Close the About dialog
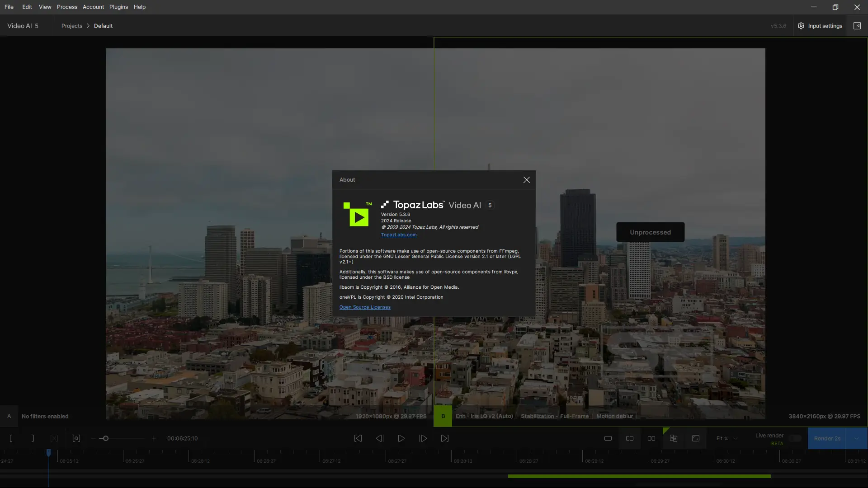Viewport: 868px width, 488px height. 526,180
